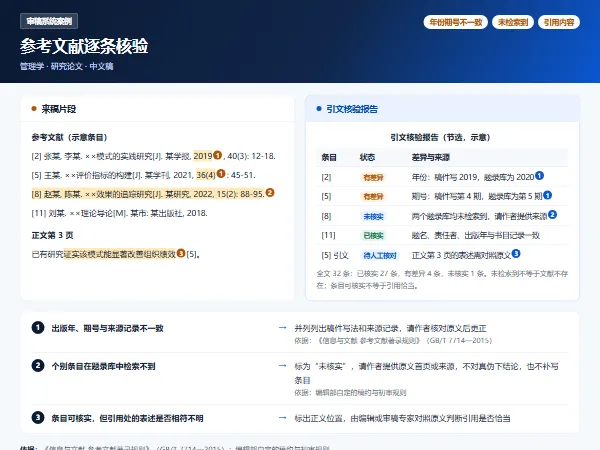
Task: Click the [5] 引文 cell in report table
Action: point(335,255)
